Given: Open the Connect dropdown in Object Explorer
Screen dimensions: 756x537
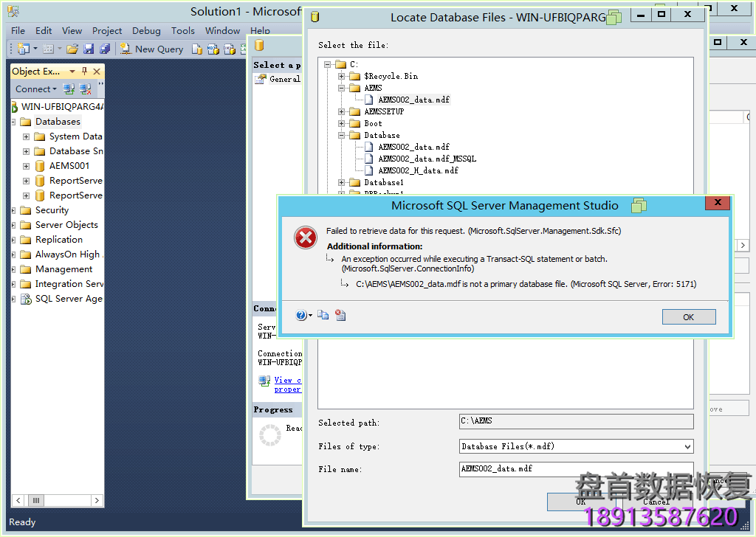Looking at the screenshot, I should point(36,89).
